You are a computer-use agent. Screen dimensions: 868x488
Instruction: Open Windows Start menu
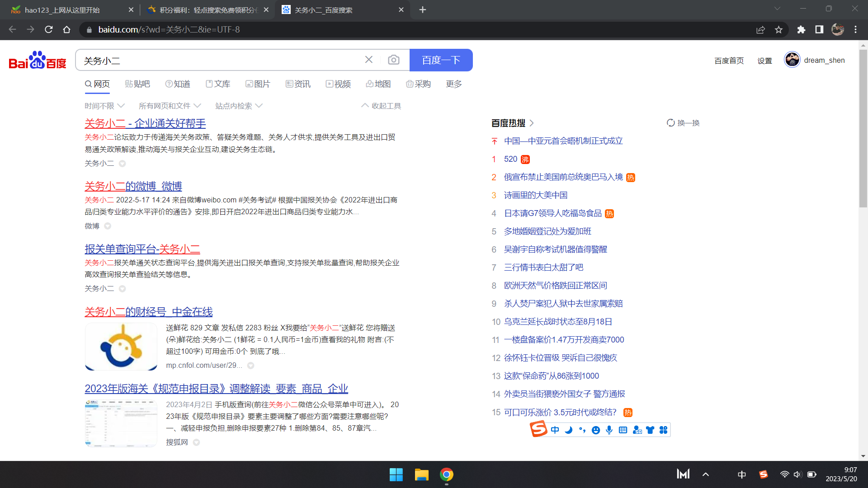[x=396, y=474]
